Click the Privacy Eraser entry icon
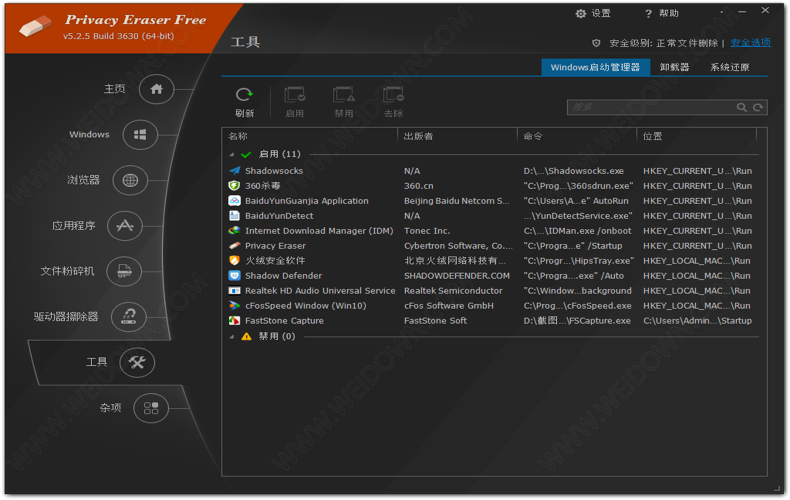The width and height of the screenshot is (790, 500). point(234,246)
